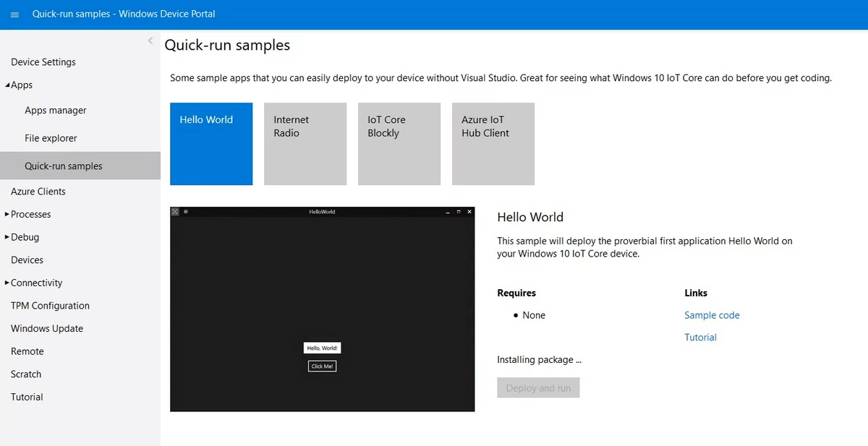Select Quick-run samples in sidebar
Image resolution: width=868 pixels, height=446 pixels.
pos(80,166)
